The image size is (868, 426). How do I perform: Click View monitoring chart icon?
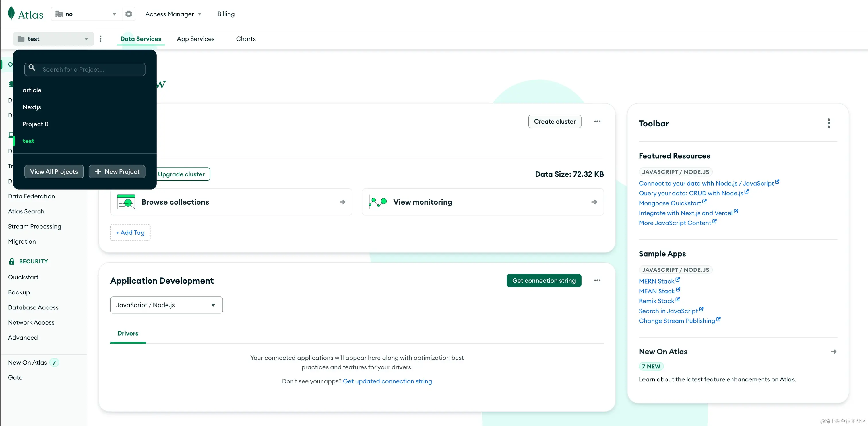[377, 202]
